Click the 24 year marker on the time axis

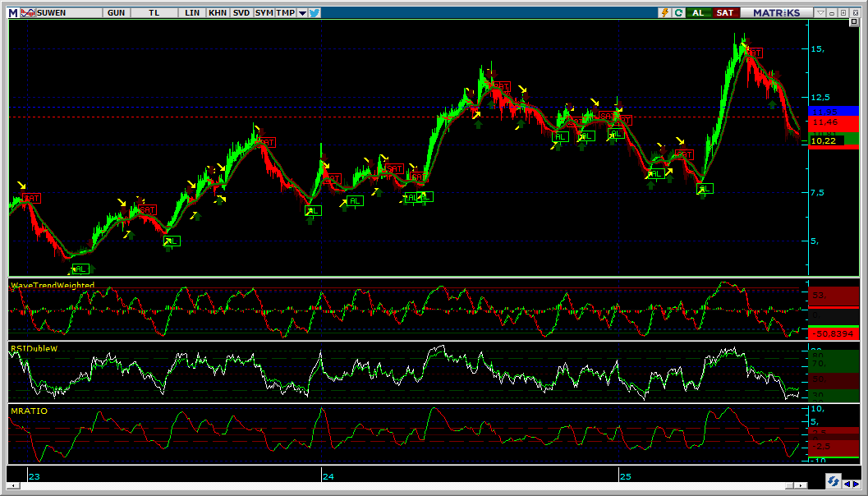click(328, 476)
